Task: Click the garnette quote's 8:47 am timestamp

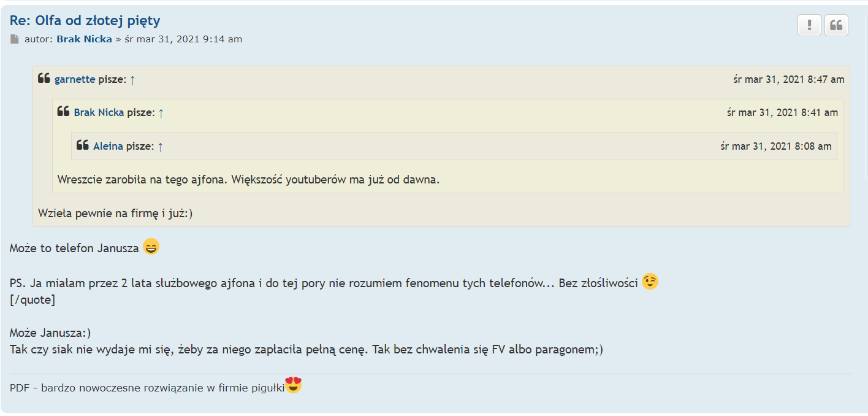Action: pos(788,79)
